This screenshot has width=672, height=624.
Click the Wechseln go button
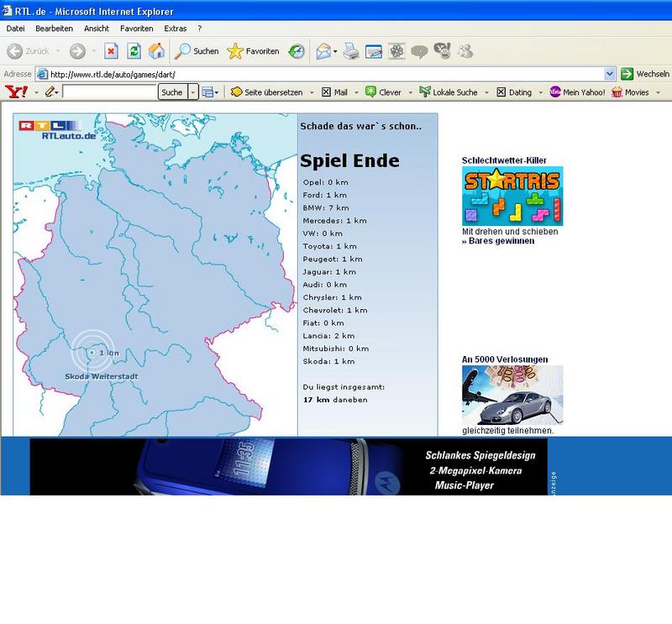(645, 74)
